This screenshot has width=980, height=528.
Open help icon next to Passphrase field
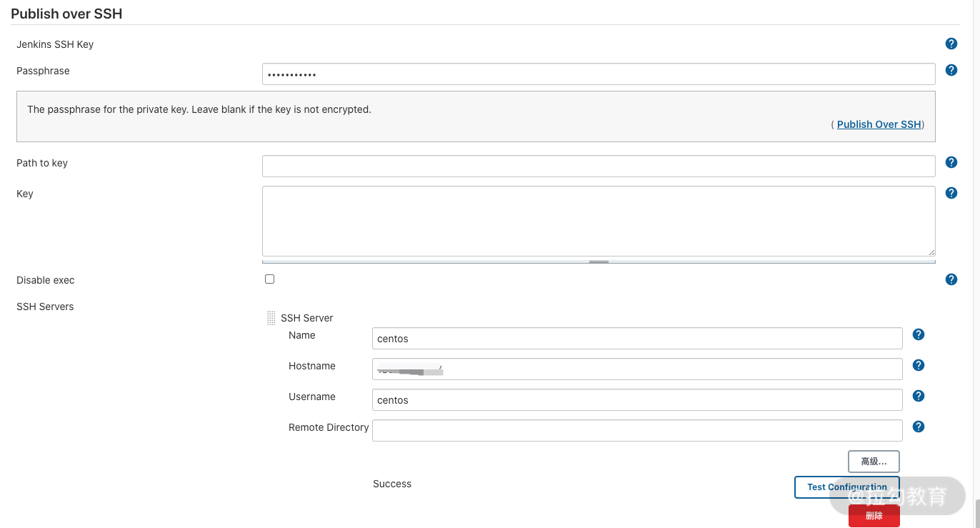pyautogui.click(x=951, y=70)
